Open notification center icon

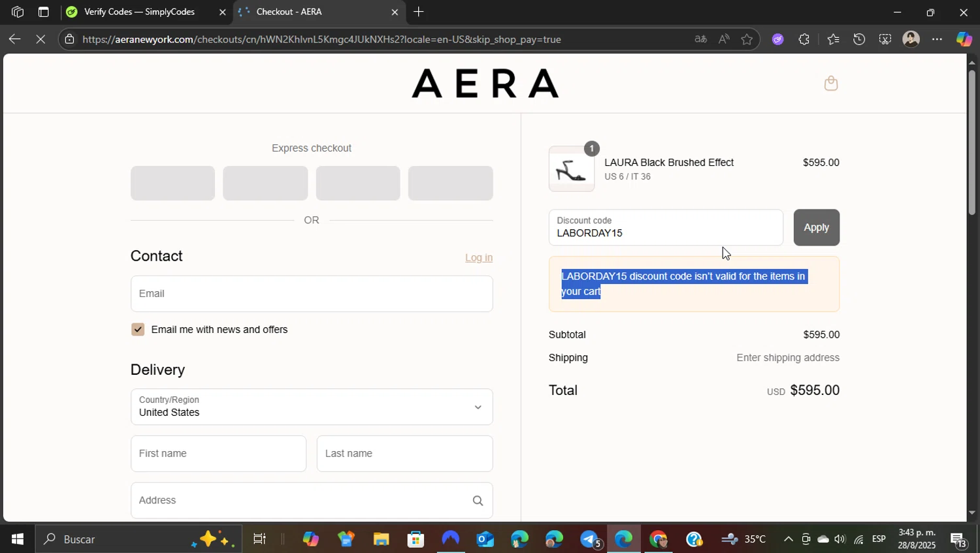[958, 539]
